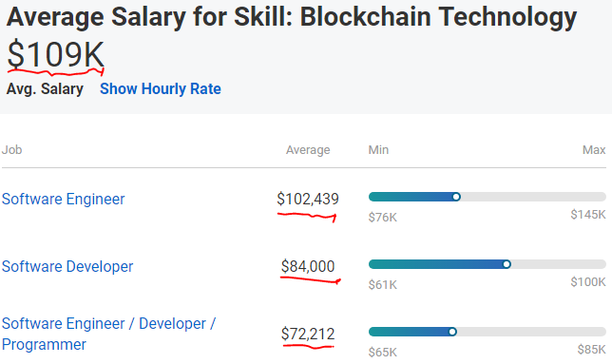Open the Software Engineer job link
The height and width of the screenshot is (364, 612).
tap(64, 199)
